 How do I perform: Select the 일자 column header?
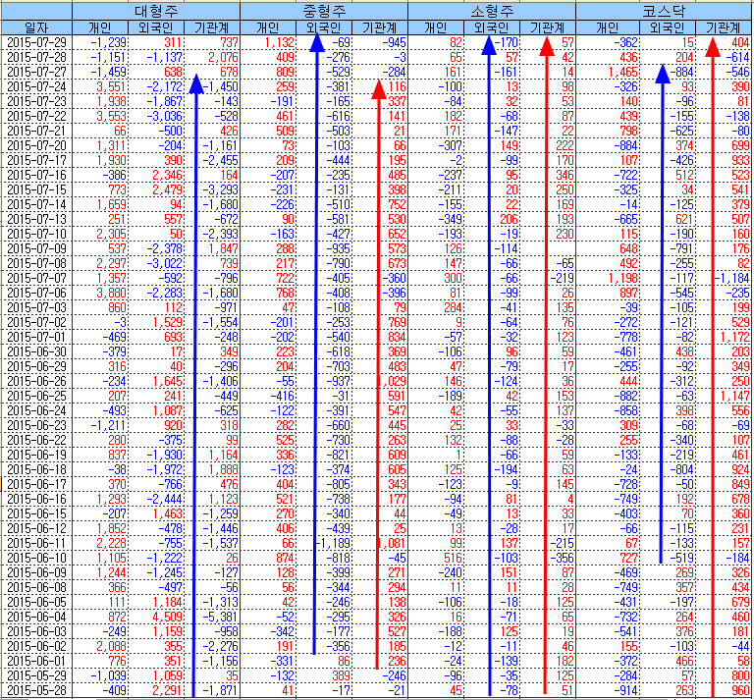tap(36, 27)
